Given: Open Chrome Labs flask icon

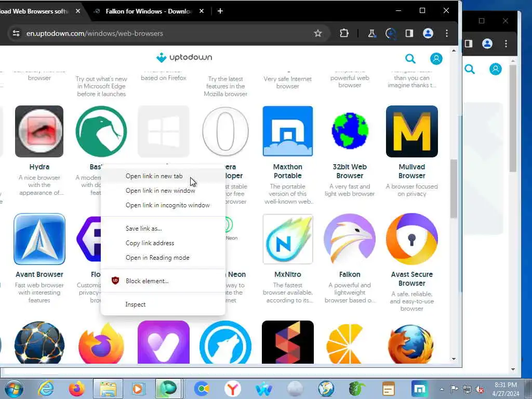Looking at the screenshot, I should pos(372,33).
